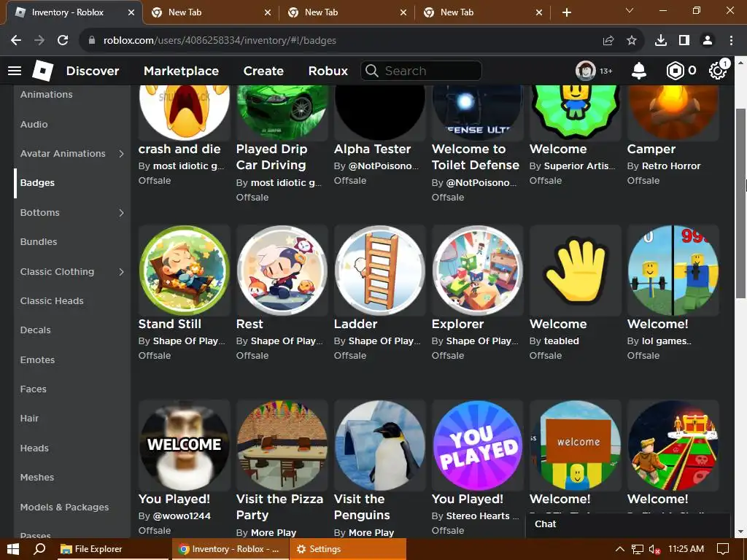Image resolution: width=747 pixels, height=560 pixels.
Task: Click 'Visit the Pizza Party' badge title
Action: coord(279,507)
